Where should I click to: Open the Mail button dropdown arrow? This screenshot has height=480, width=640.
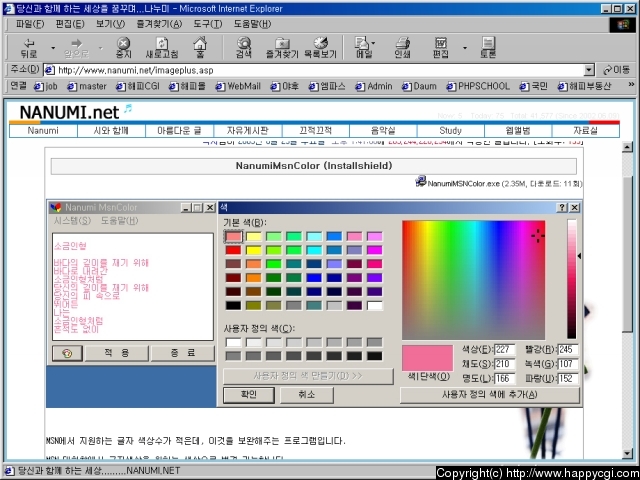coord(373,42)
